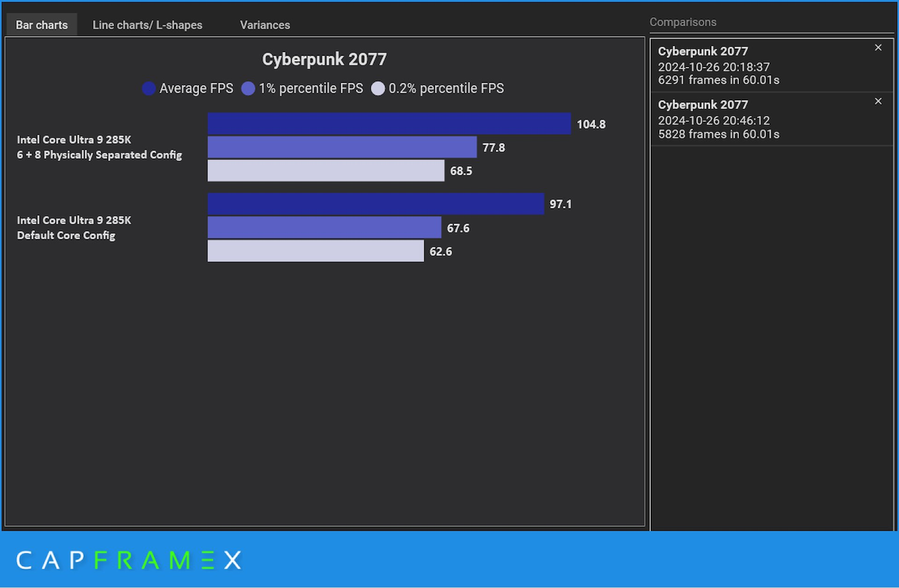Screen dimensions: 899x588
Task: Toggle the 1% percentile FPS legend dot
Action: pos(248,88)
